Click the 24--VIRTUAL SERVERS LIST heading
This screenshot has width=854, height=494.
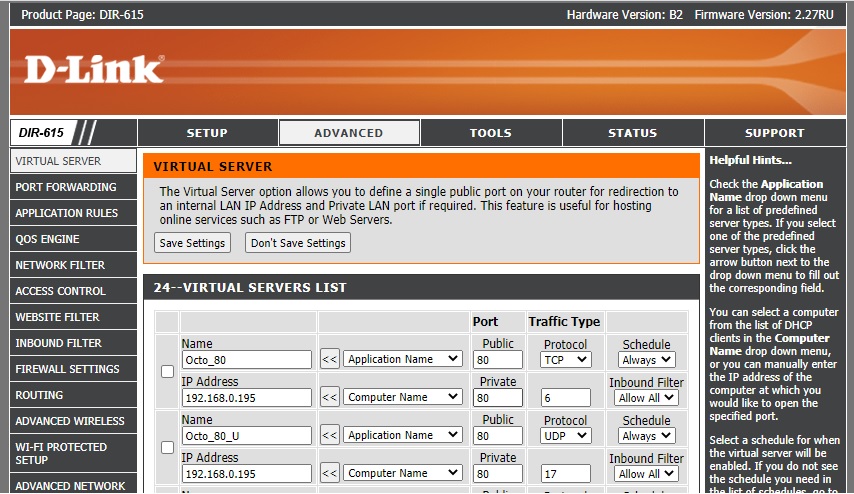click(x=249, y=288)
